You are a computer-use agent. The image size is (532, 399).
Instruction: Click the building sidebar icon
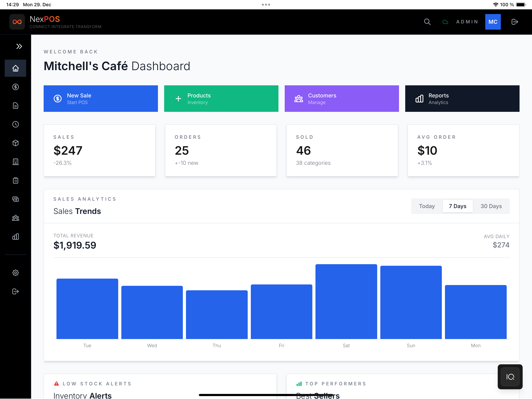click(x=15, y=162)
